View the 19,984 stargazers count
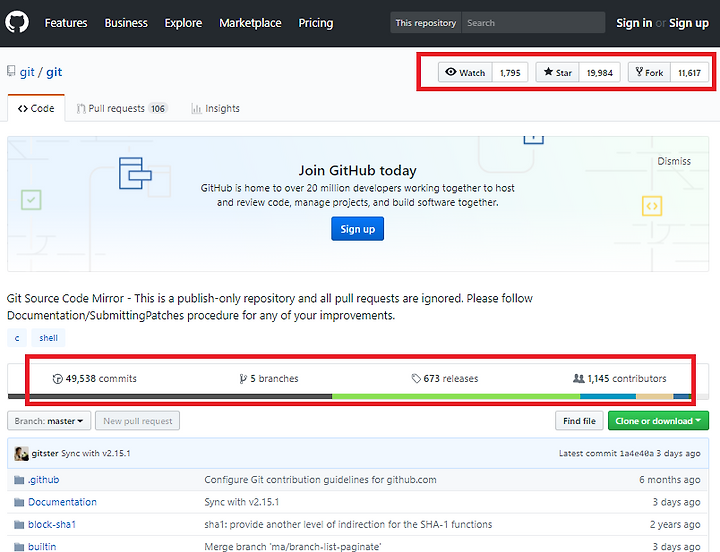The width and height of the screenshot is (720, 552). 600,73
